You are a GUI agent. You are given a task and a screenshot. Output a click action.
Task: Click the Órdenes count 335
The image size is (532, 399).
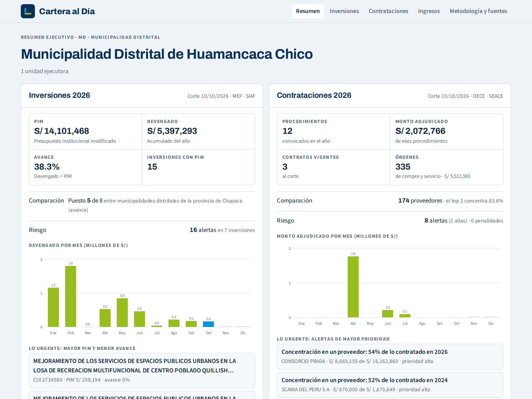click(x=403, y=167)
